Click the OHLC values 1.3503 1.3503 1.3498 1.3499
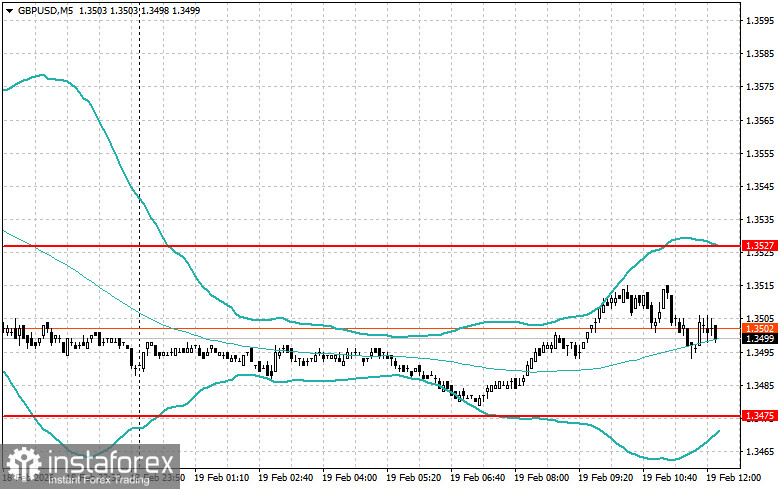Screen dimensions: 781x489 (139, 10)
